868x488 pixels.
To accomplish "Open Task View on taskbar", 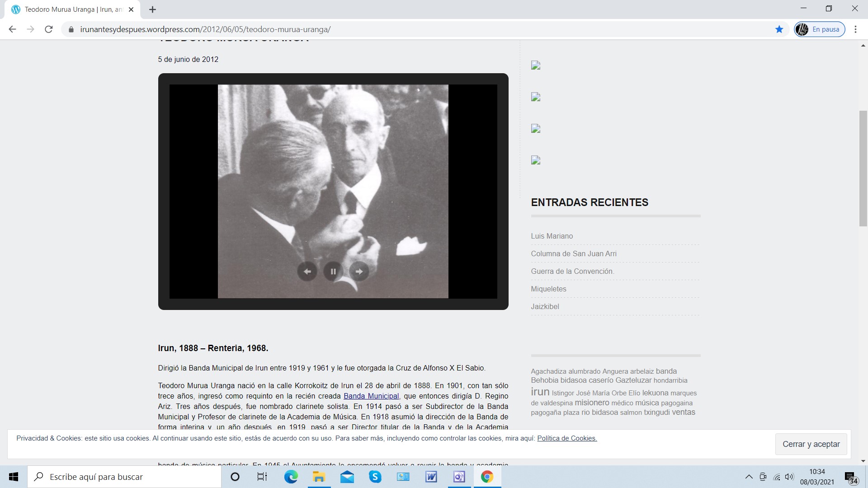I will 262,477.
